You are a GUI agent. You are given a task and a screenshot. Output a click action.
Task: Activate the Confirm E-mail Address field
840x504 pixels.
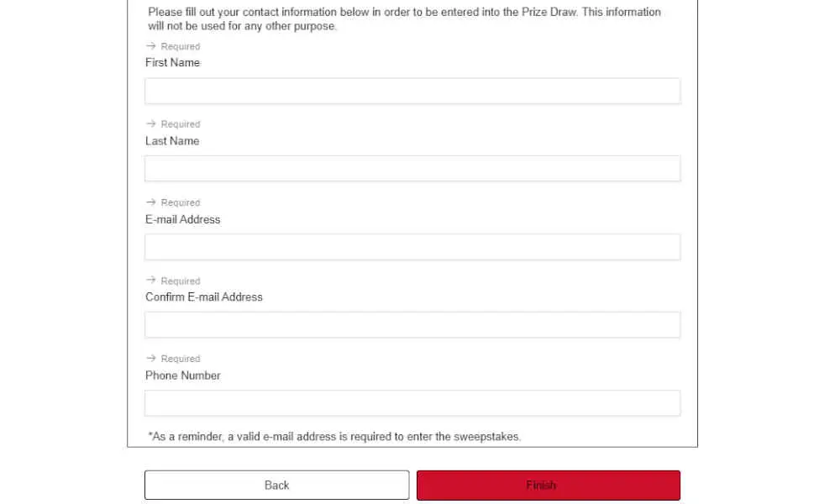[x=412, y=325]
